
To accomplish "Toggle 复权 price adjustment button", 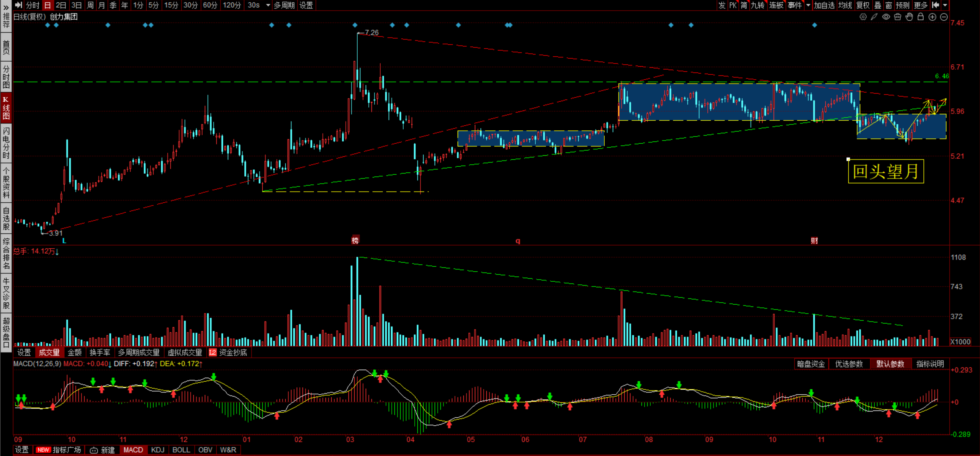I will click(x=863, y=5).
